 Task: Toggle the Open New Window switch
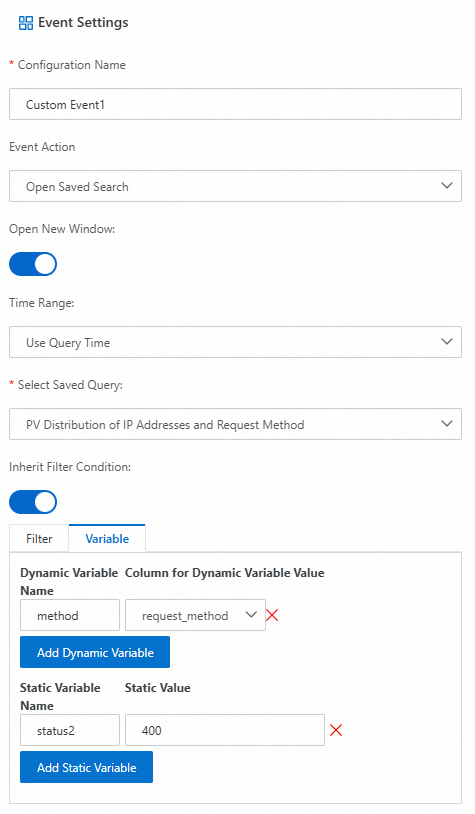[33, 264]
